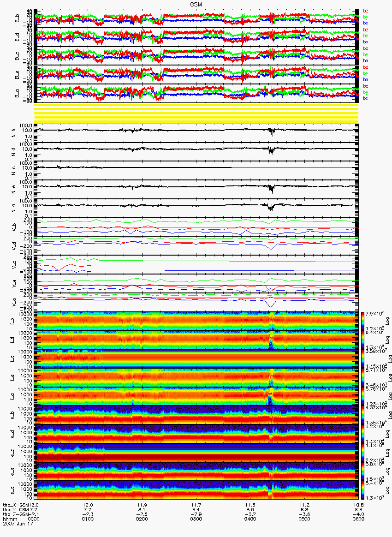The width and height of the screenshot is (392, 537).
Task: Click the B_b panel axis label
Action: point(17,18)
